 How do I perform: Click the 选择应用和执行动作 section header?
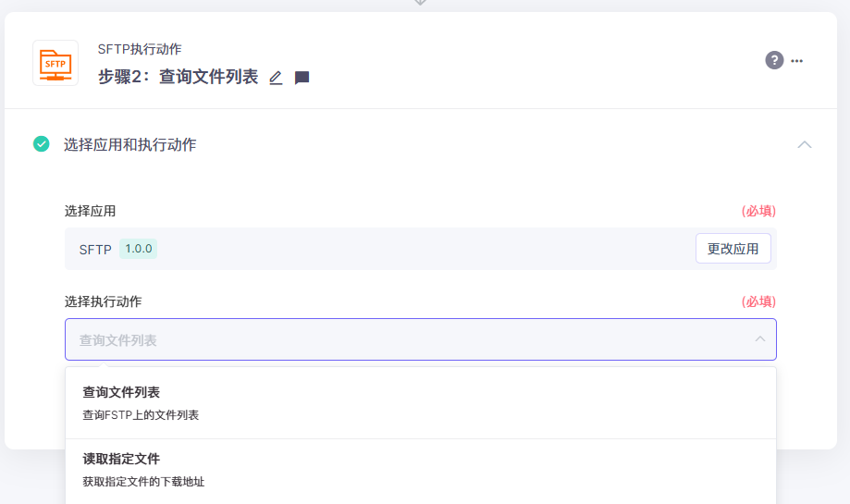(x=129, y=145)
